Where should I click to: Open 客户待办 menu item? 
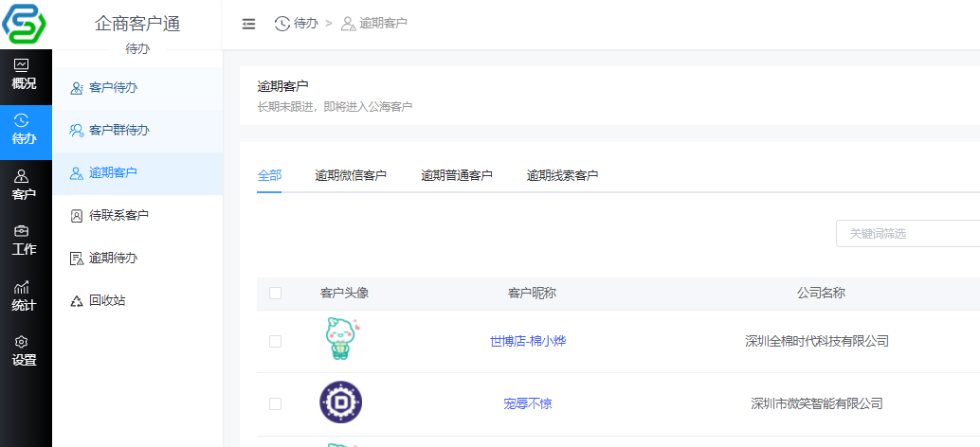pyautogui.click(x=138, y=88)
